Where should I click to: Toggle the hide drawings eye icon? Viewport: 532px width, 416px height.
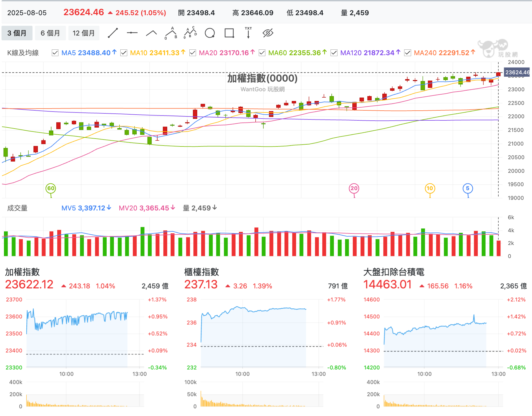268,33
